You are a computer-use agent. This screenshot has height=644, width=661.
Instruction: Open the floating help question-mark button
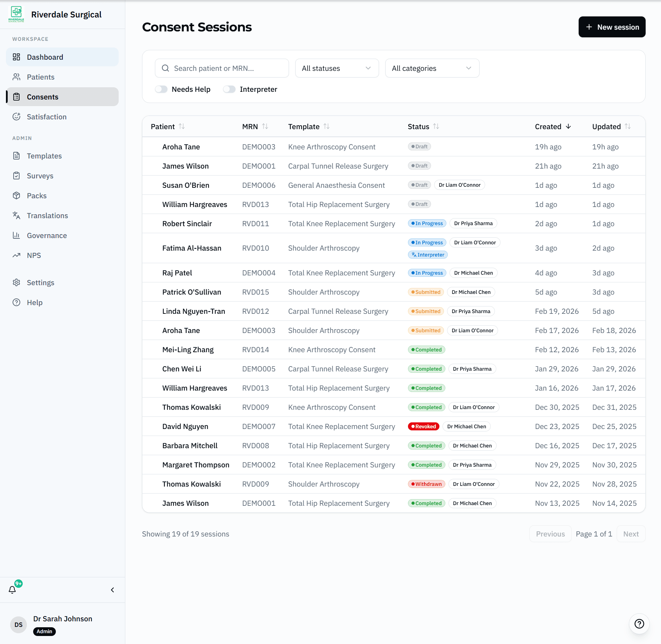point(639,624)
